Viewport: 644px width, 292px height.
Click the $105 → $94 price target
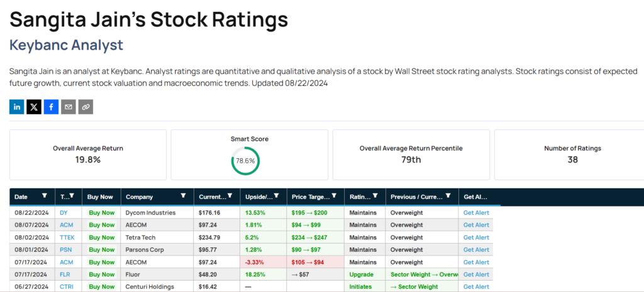point(316,262)
